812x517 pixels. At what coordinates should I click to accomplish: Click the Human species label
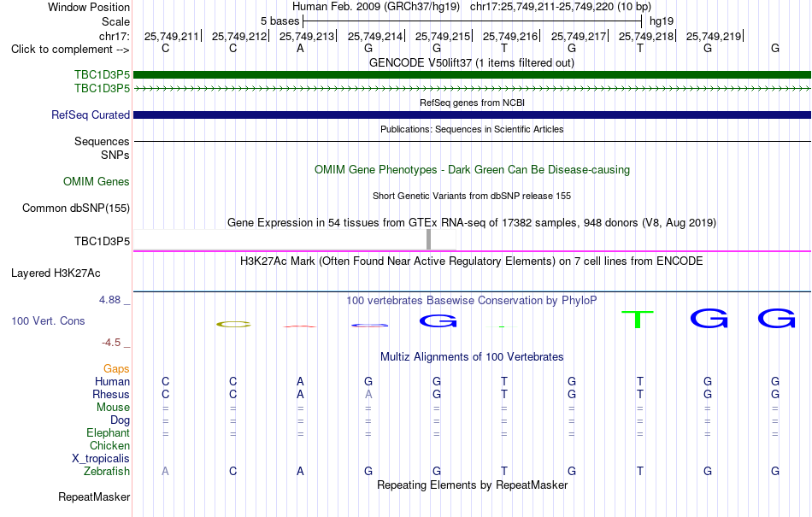112,382
